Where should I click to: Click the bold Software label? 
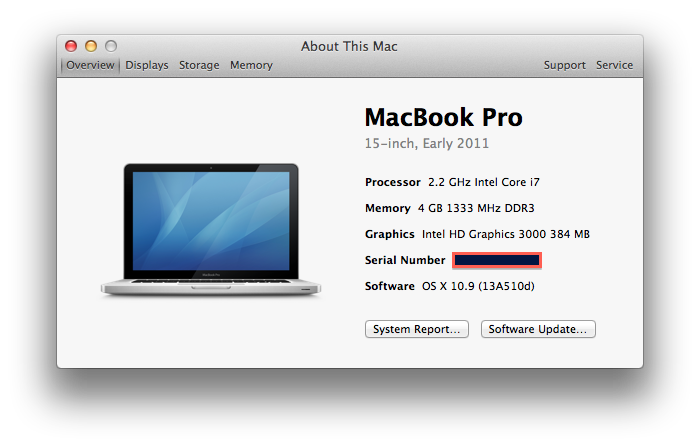pos(390,286)
